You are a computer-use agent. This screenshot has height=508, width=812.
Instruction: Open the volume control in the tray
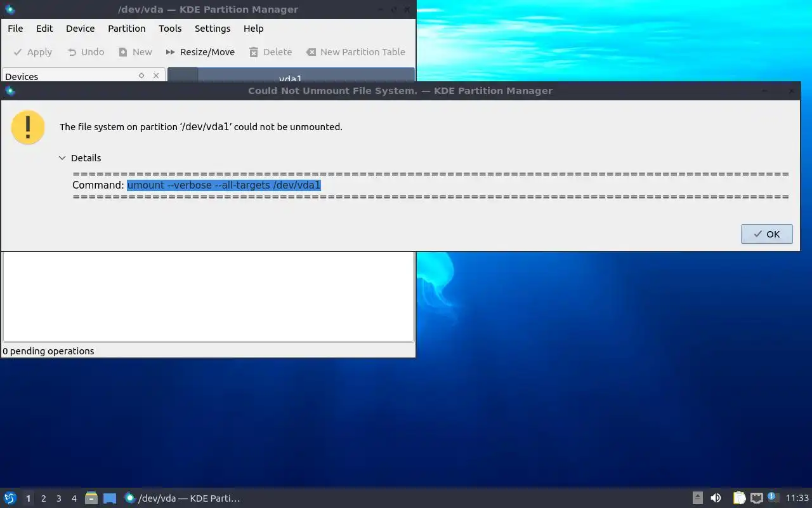pyautogui.click(x=716, y=498)
